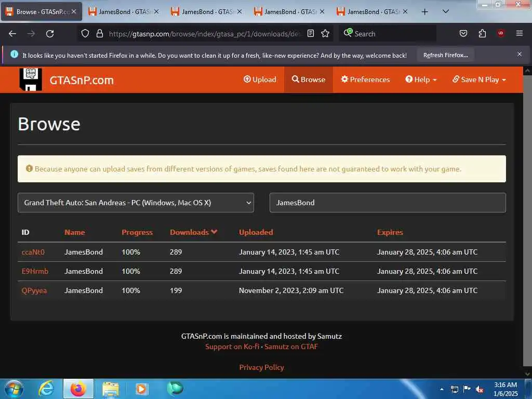This screenshot has width=532, height=399.
Task: Sort the table by Expires column
Action: (390, 232)
